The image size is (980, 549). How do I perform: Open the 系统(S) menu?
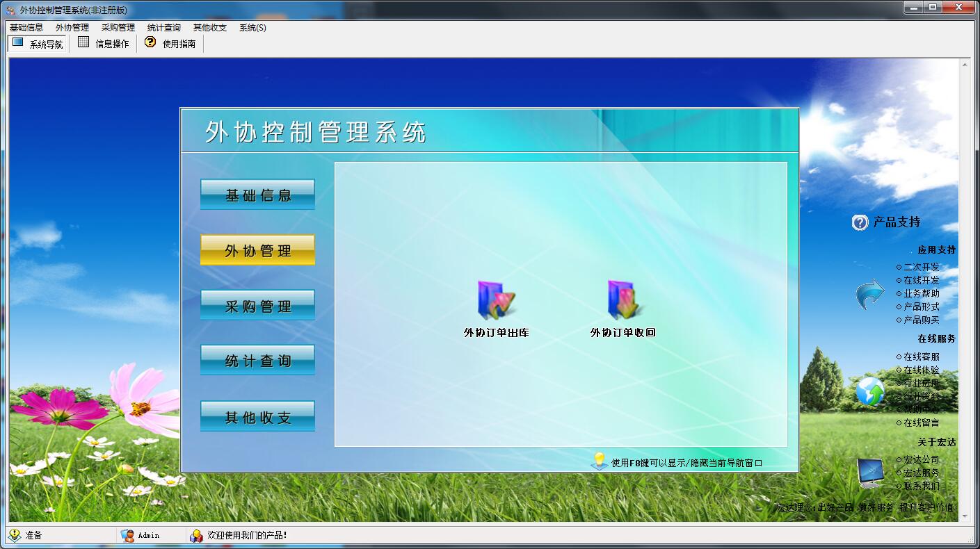click(x=252, y=28)
